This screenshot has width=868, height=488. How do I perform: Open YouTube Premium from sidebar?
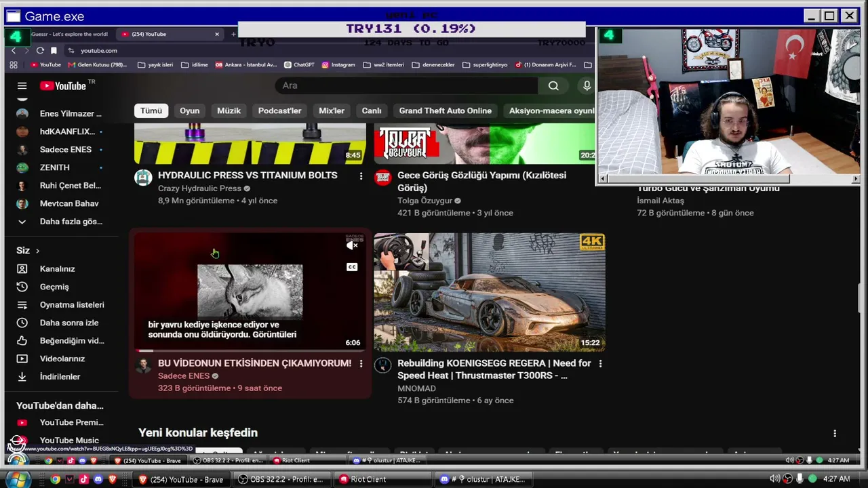click(x=60, y=422)
